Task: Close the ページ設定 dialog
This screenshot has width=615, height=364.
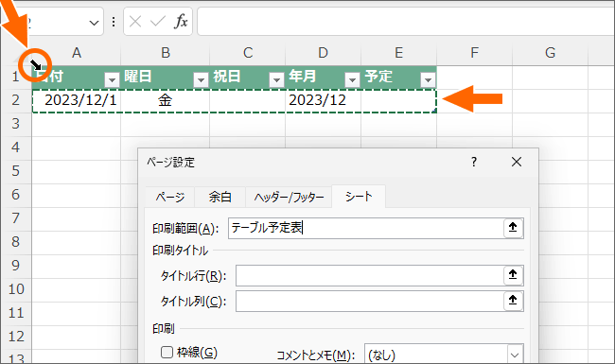Action: click(x=517, y=162)
